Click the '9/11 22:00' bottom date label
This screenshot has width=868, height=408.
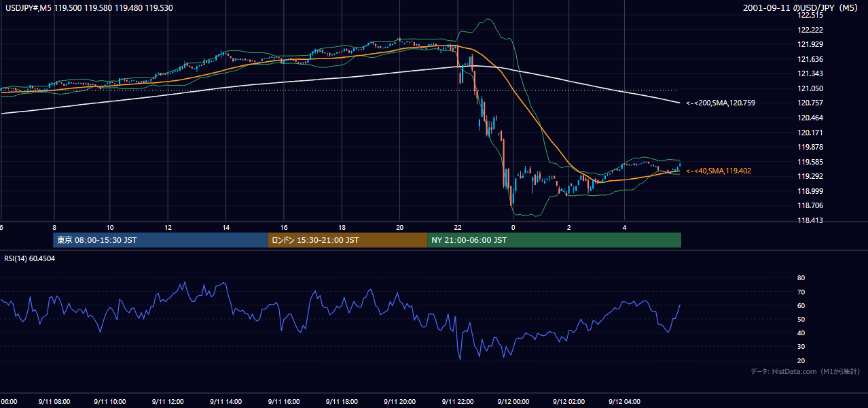pos(458,402)
